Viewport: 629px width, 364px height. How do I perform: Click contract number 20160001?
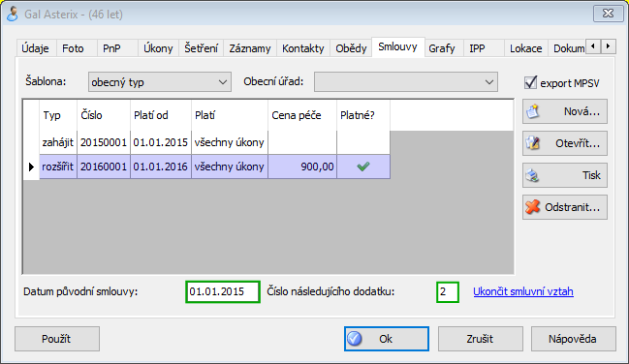pyautogui.click(x=104, y=167)
